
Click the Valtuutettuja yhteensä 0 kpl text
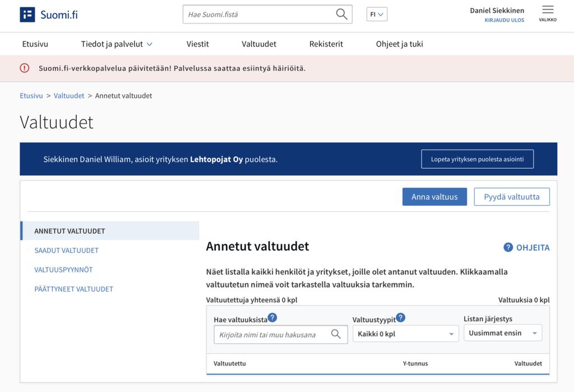pos(252,299)
